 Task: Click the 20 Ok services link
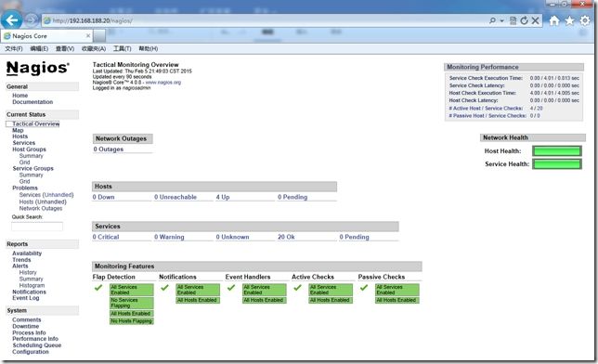click(x=286, y=237)
